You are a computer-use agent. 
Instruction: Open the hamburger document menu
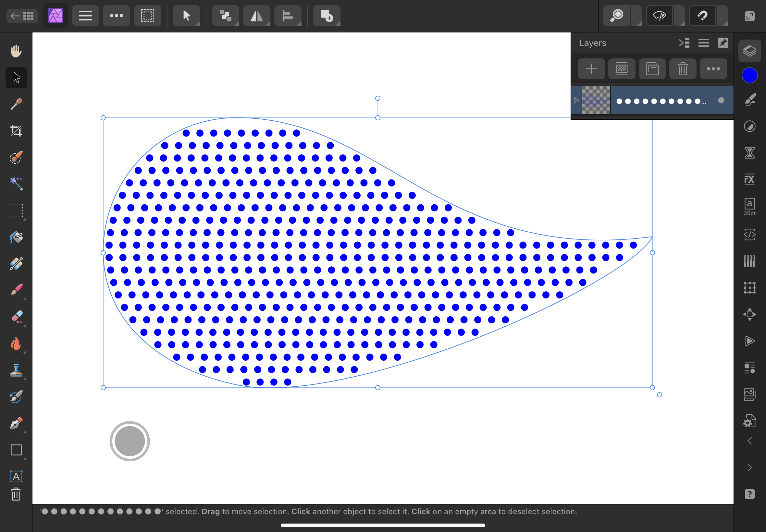[x=85, y=15]
